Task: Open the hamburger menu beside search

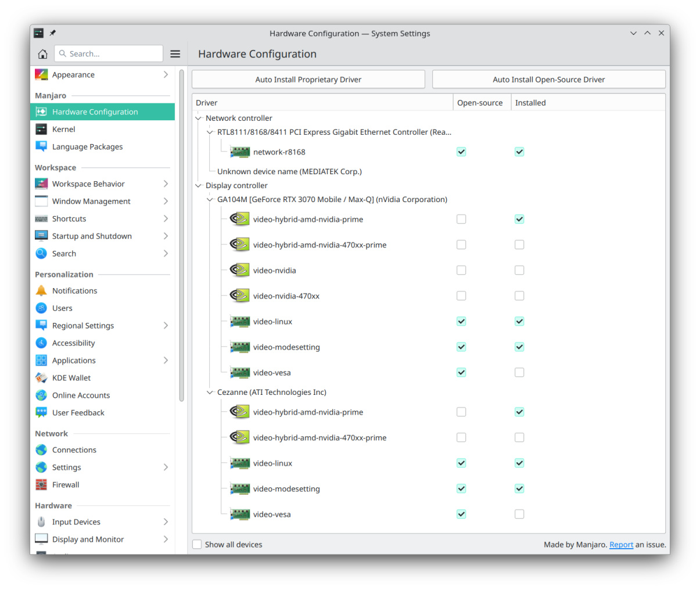Action: pyautogui.click(x=175, y=54)
